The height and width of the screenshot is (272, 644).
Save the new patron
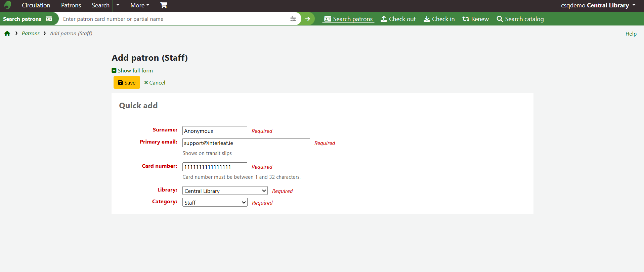click(127, 83)
